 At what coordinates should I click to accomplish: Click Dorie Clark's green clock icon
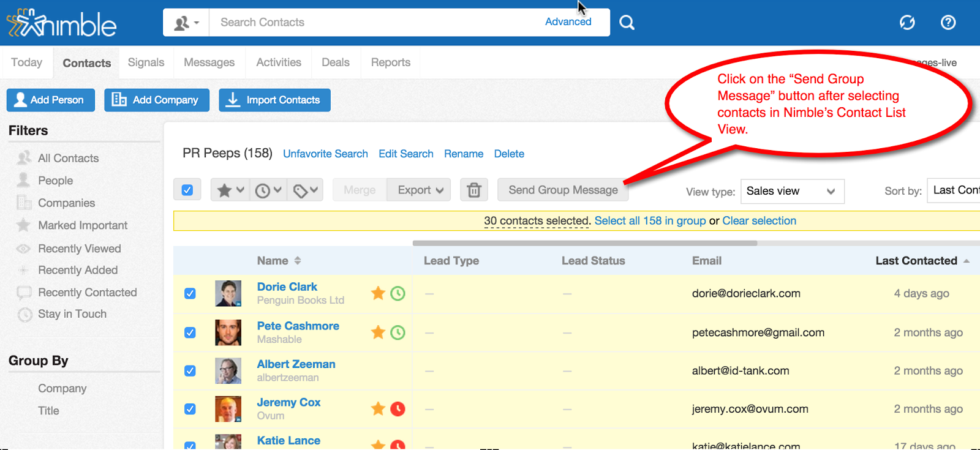click(x=398, y=293)
